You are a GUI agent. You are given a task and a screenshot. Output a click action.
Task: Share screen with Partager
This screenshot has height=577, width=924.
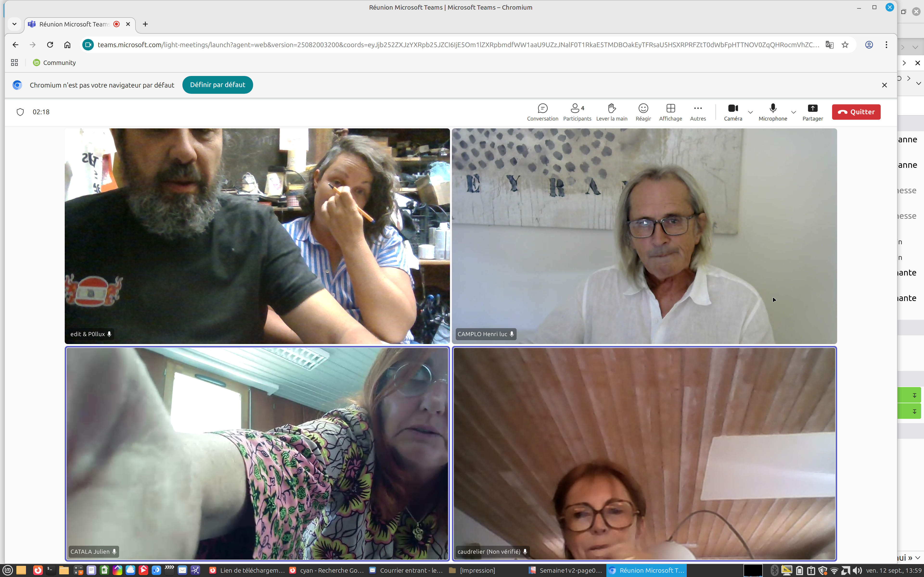point(813,112)
